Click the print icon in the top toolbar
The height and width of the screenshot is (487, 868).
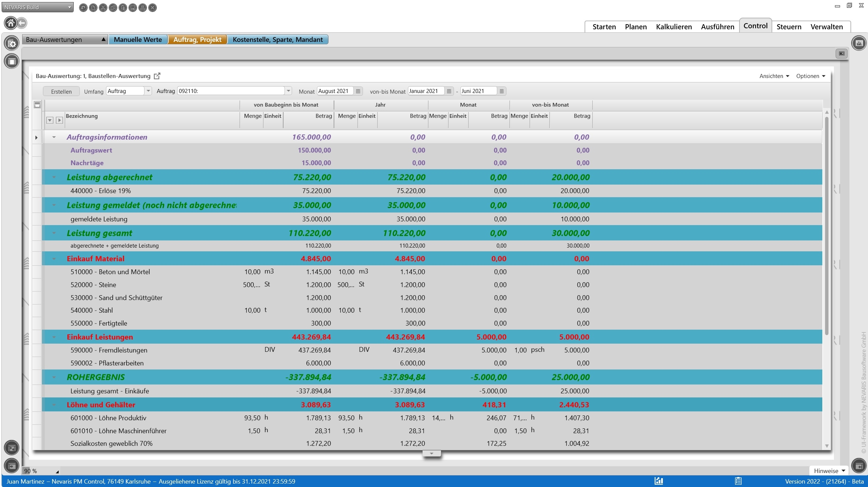coord(143,7)
